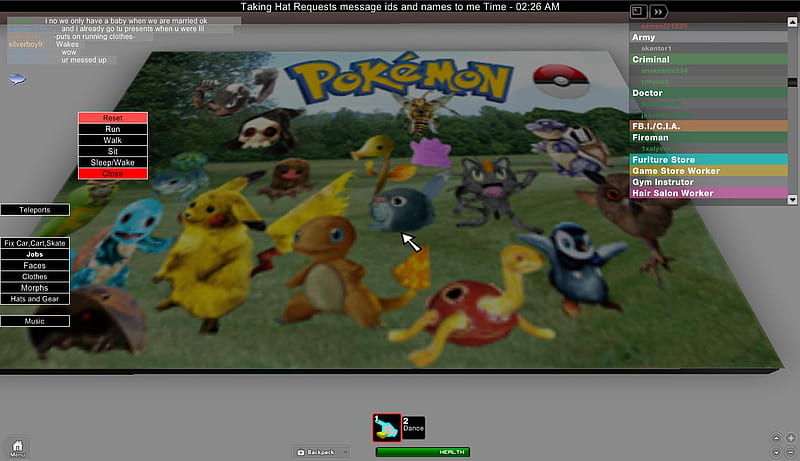Click the Pokeball on the Pokémon board

(561, 80)
